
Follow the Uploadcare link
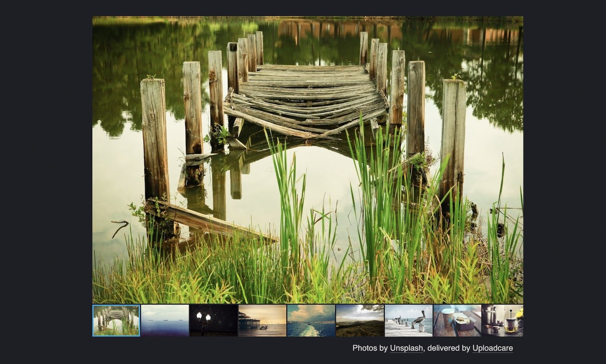click(492, 348)
